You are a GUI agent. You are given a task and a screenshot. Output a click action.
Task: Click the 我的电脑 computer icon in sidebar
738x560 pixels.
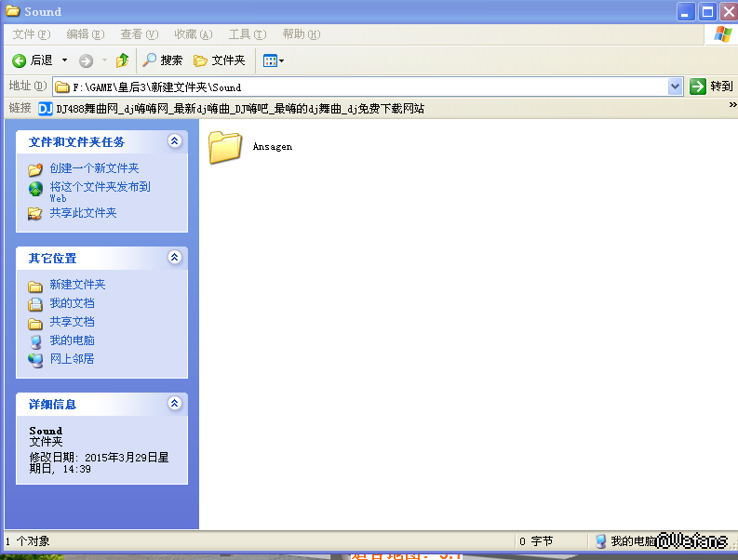tap(35, 341)
